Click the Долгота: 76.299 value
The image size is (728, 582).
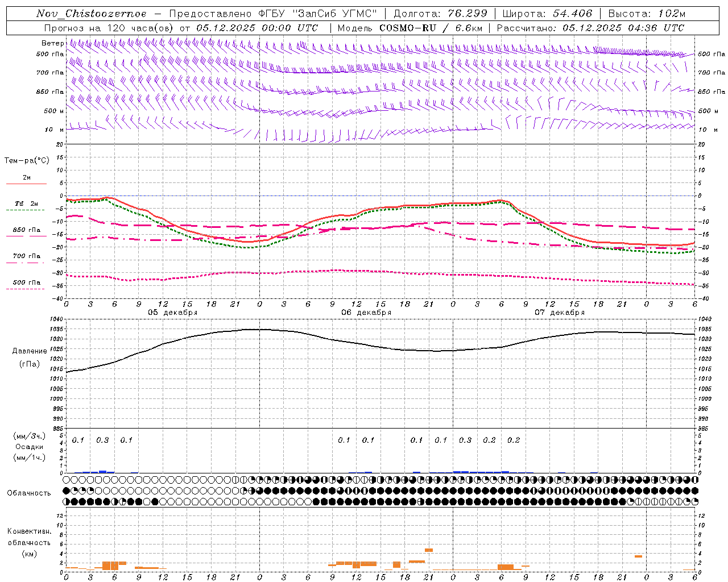coord(440,14)
